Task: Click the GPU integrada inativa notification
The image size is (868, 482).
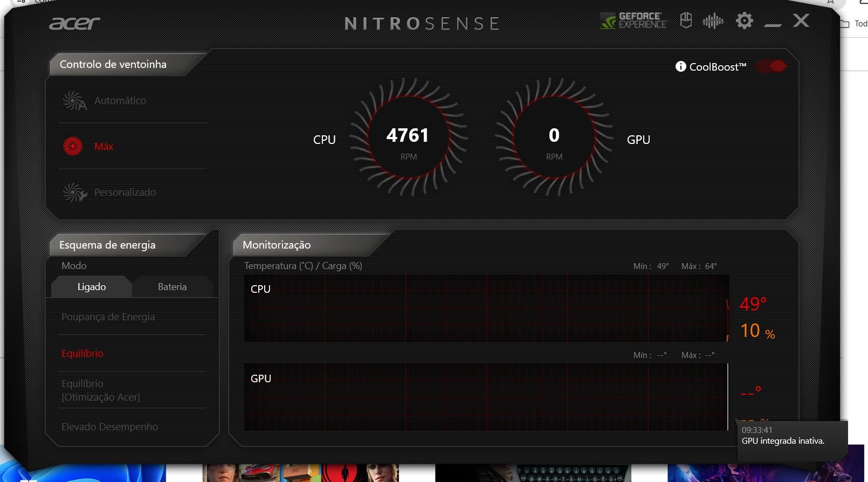Action: pyautogui.click(x=793, y=441)
